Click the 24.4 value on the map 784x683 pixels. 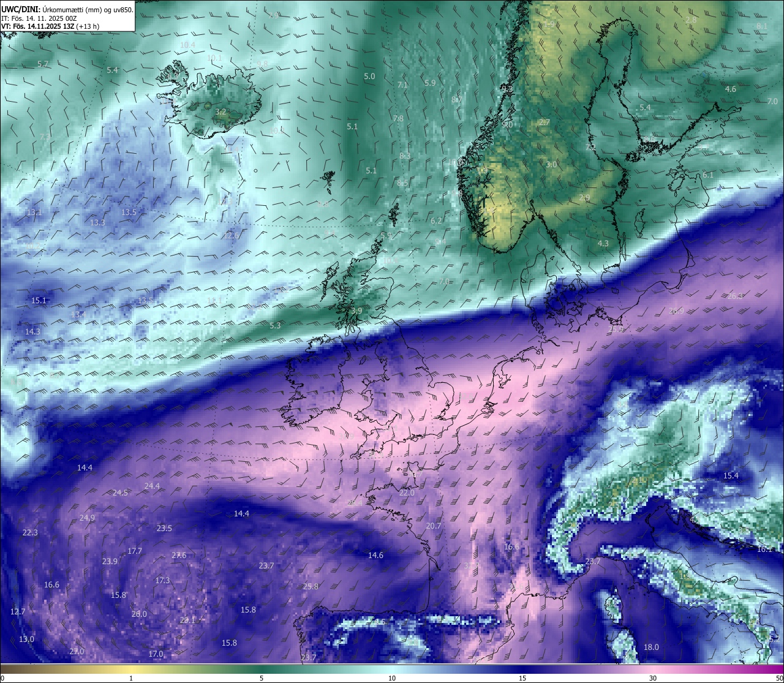(x=152, y=486)
